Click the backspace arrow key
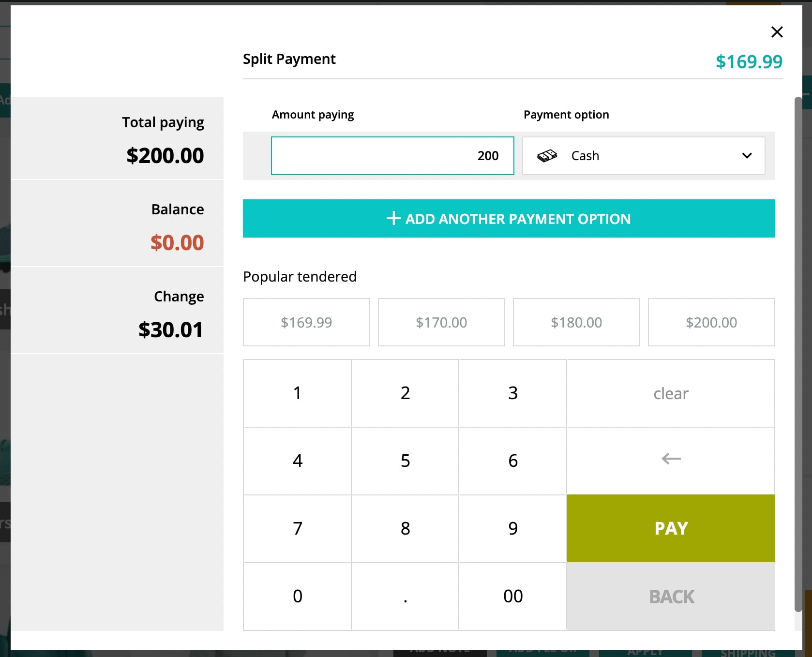This screenshot has height=657, width=812. [x=671, y=461]
